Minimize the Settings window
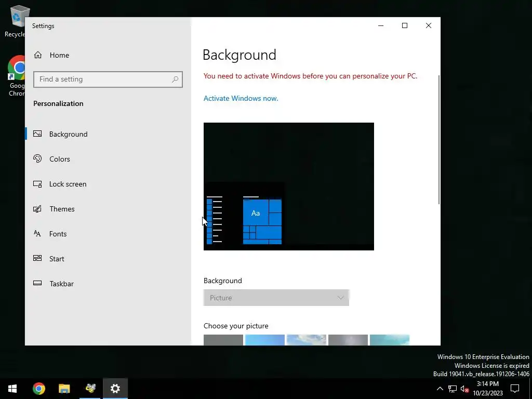532x399 pixels. [381, 26]
